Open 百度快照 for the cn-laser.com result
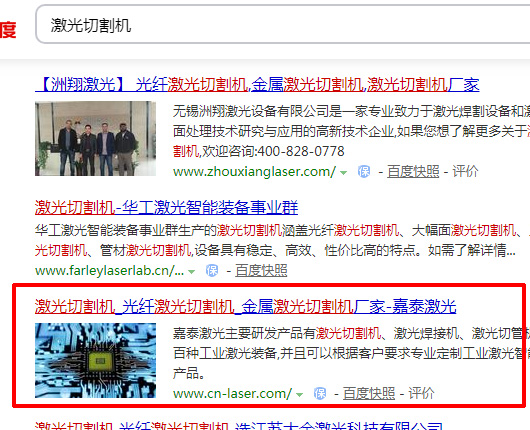 point(369,393)
